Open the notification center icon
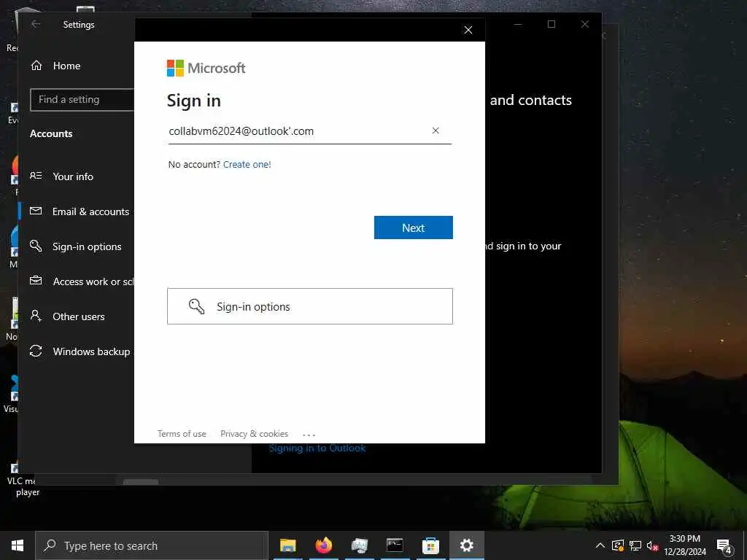Screen dimensions: 747x560 pyautogui.click(x=724, y=545)
